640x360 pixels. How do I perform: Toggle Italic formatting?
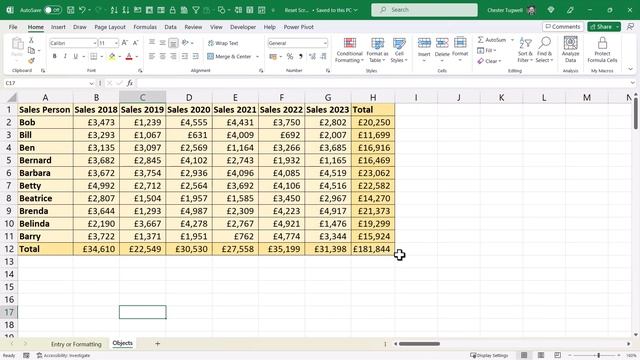pos(65,56)
